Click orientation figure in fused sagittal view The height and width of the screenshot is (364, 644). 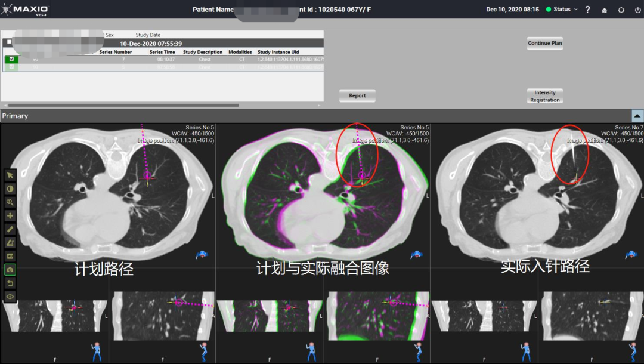tap(418, 351)
